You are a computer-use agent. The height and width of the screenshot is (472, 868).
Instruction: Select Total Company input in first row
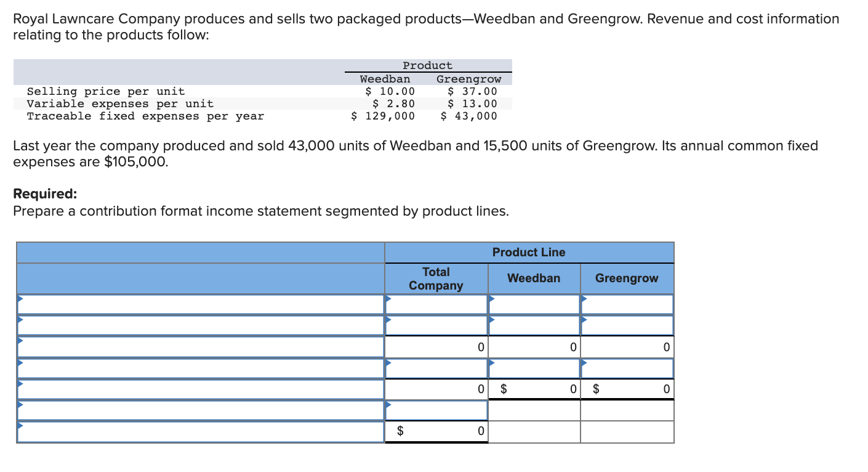click(436, 304)
